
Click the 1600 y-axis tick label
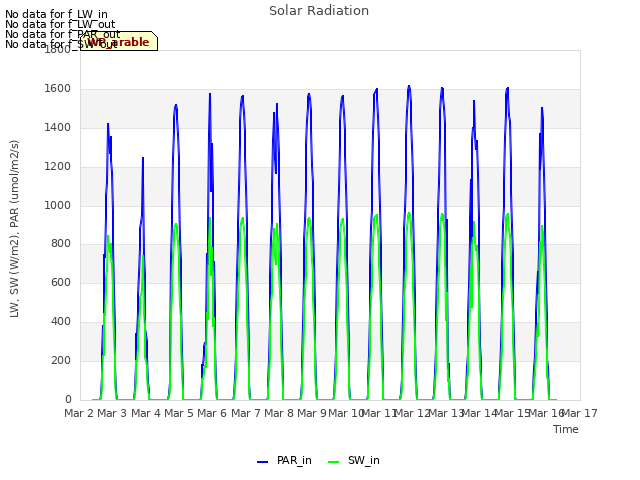pyautogui.click(x=58, y=89)
